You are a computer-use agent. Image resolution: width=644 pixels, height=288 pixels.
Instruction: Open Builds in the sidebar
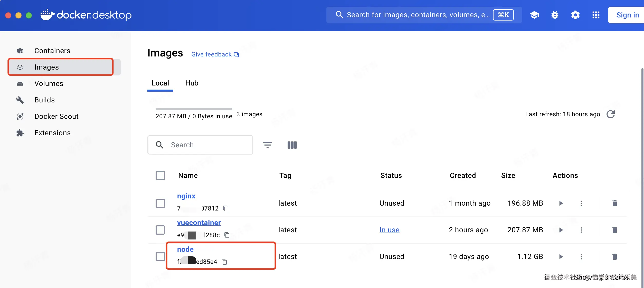[x=64, y=100]
